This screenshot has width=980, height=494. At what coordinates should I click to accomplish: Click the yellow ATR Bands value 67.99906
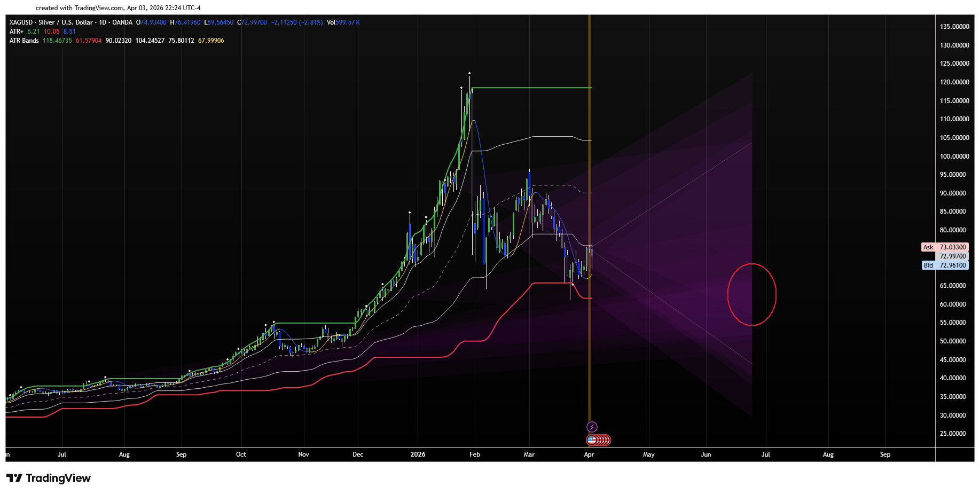click(211, 41)
